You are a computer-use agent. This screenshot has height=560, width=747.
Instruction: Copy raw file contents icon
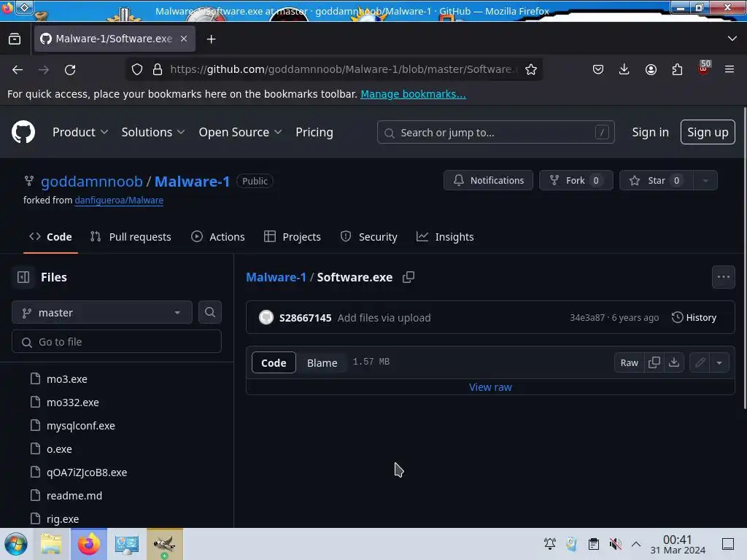click(654, 362)
